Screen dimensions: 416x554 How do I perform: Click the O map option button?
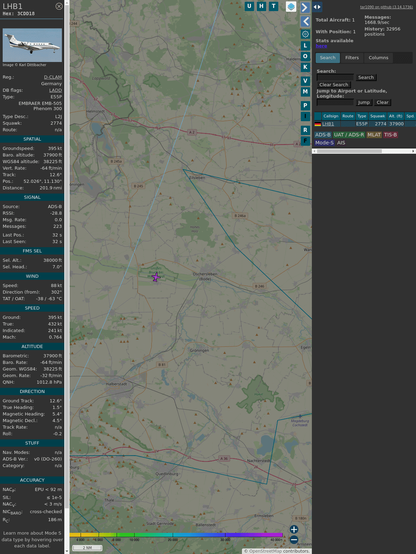(x=305, y=56)
